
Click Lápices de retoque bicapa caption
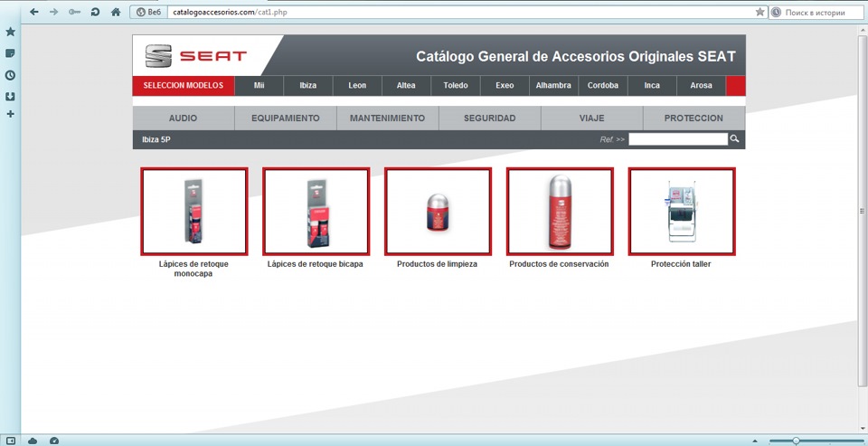(x=316, y=264)
